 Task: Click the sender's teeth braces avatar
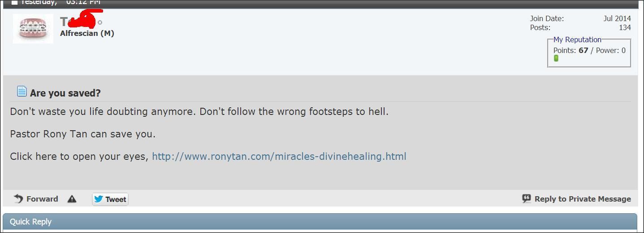coord(33,29)
